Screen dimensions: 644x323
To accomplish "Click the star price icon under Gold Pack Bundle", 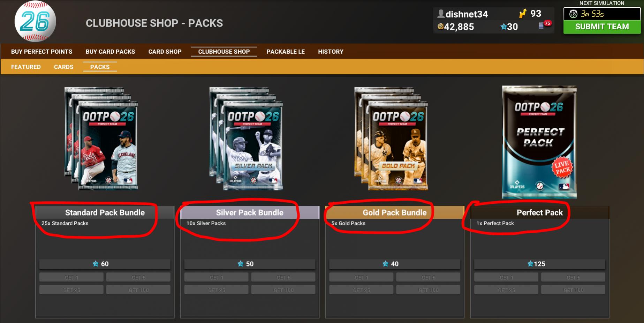I will (x=385, y=264).
